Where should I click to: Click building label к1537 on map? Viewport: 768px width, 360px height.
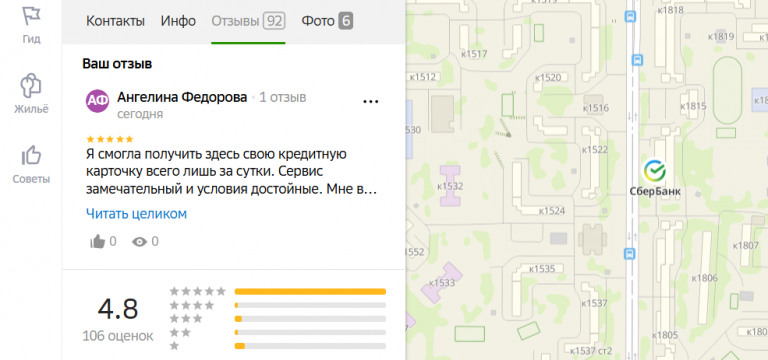[595, 303]
